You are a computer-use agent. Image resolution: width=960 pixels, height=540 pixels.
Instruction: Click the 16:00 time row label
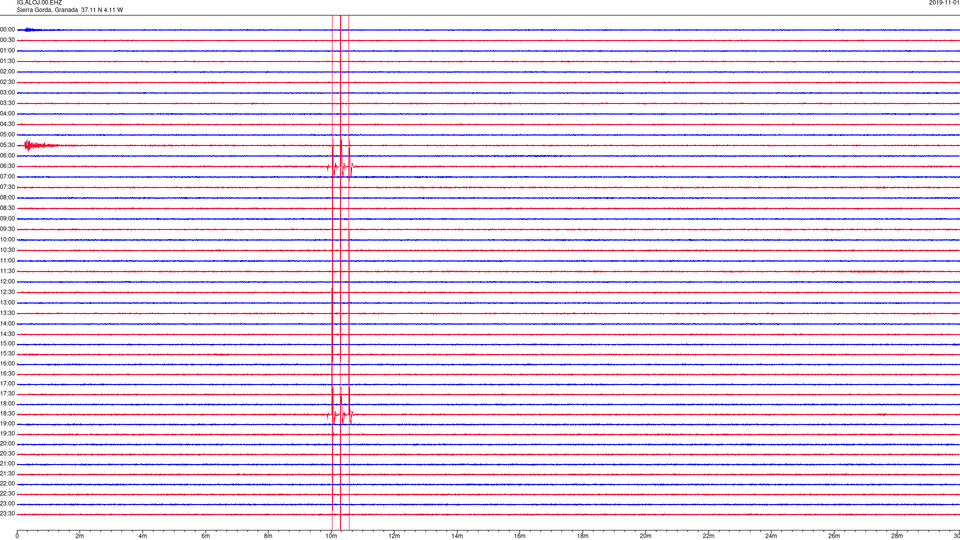tap(7, 364)
